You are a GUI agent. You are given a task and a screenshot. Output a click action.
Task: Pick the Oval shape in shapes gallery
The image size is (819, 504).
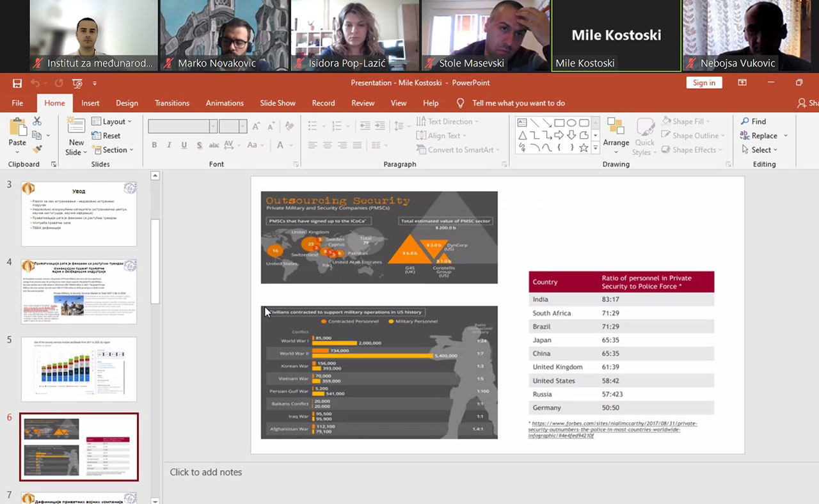pos(571,123)
